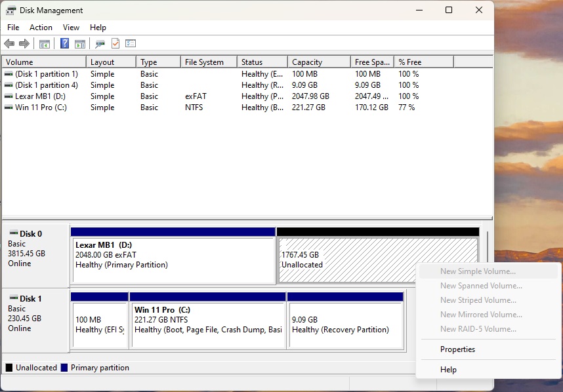Toggle the Show/Hide Console Tree icon
Screen dimensions: 563x392
[x=45, y=44]
